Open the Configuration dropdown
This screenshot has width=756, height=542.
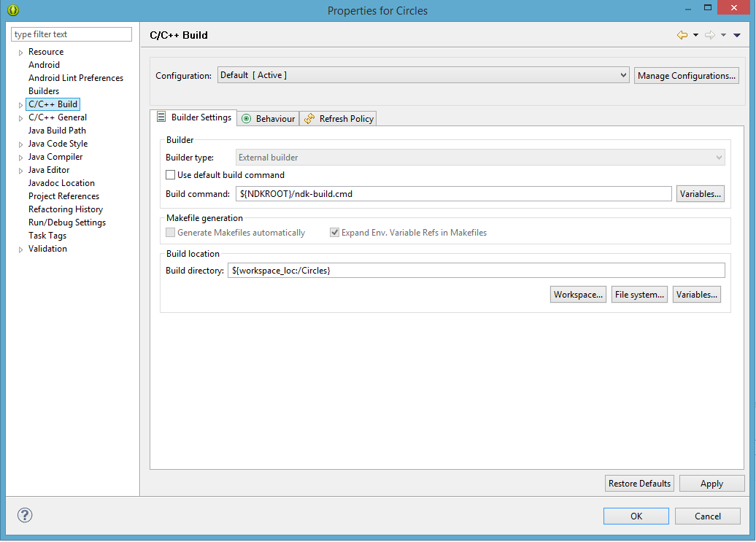coord(423,75)
